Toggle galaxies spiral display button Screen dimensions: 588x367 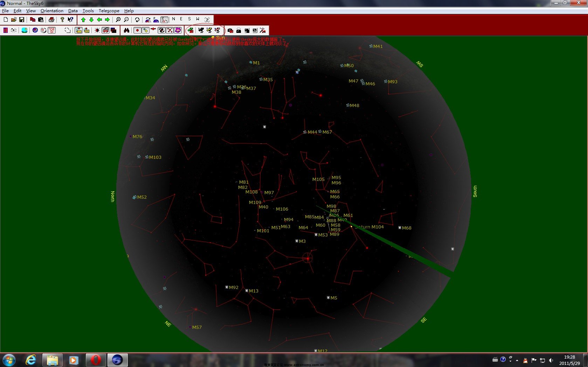click(x=161, y=30)
